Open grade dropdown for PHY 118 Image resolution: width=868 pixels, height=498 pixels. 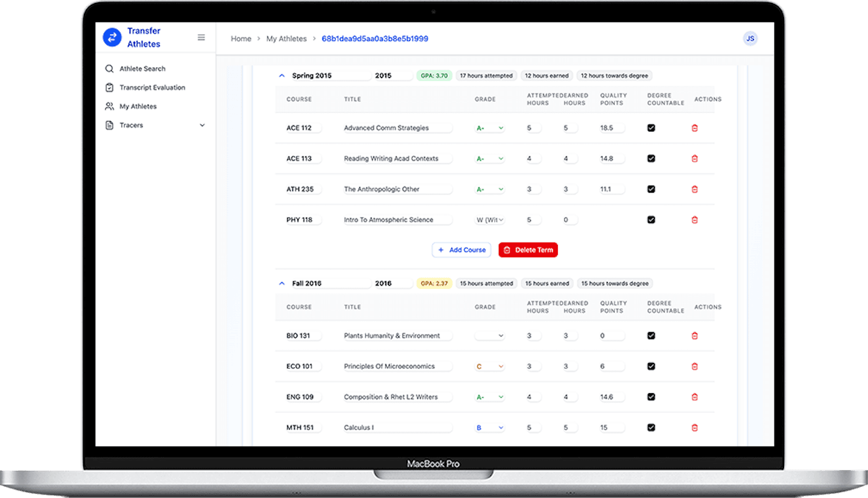click(490, 220)
